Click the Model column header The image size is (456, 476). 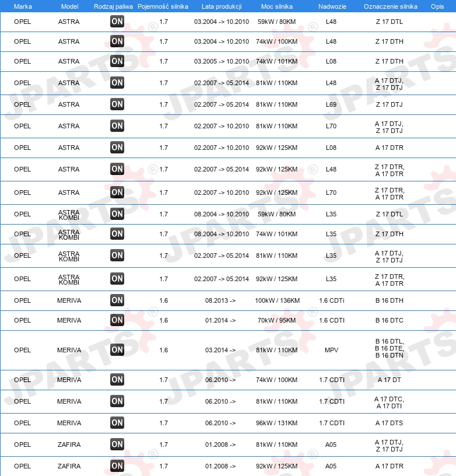pos(69,6)
